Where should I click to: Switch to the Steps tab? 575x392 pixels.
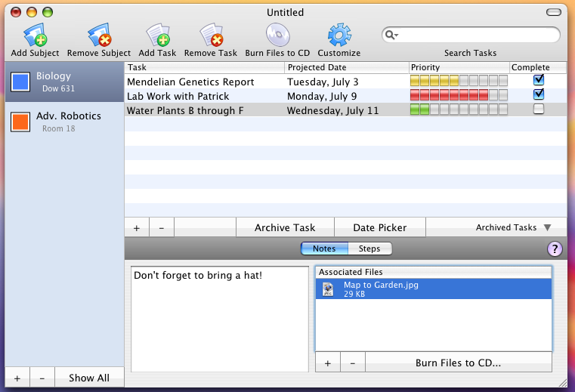369,248
